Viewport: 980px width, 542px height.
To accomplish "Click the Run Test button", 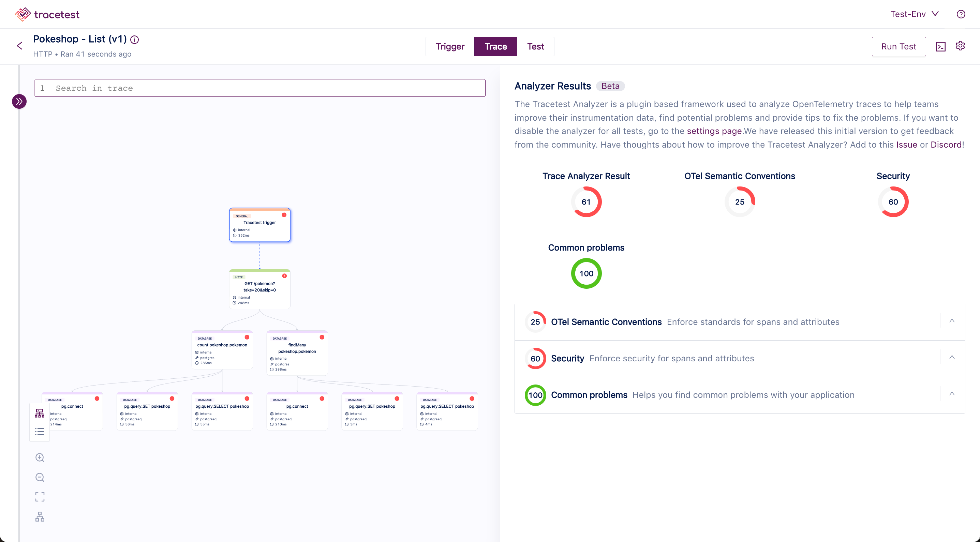I will click(899, 46).
